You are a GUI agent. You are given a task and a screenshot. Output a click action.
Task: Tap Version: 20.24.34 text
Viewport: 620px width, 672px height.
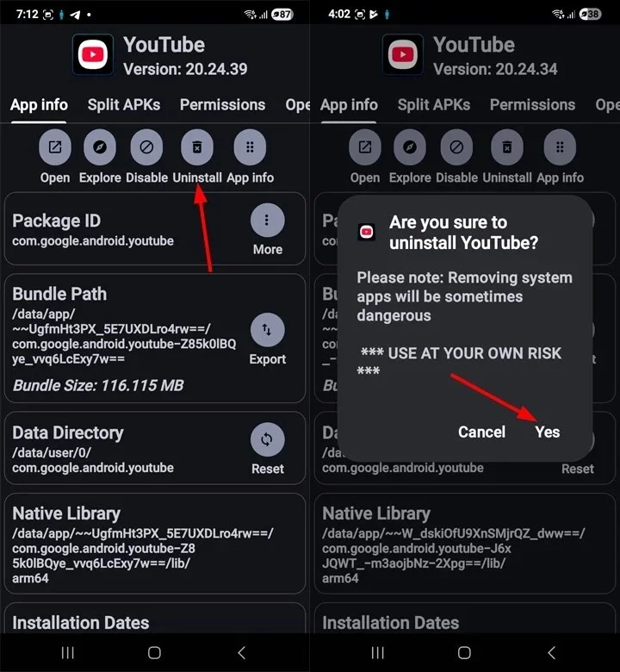[x=495, y=69]
